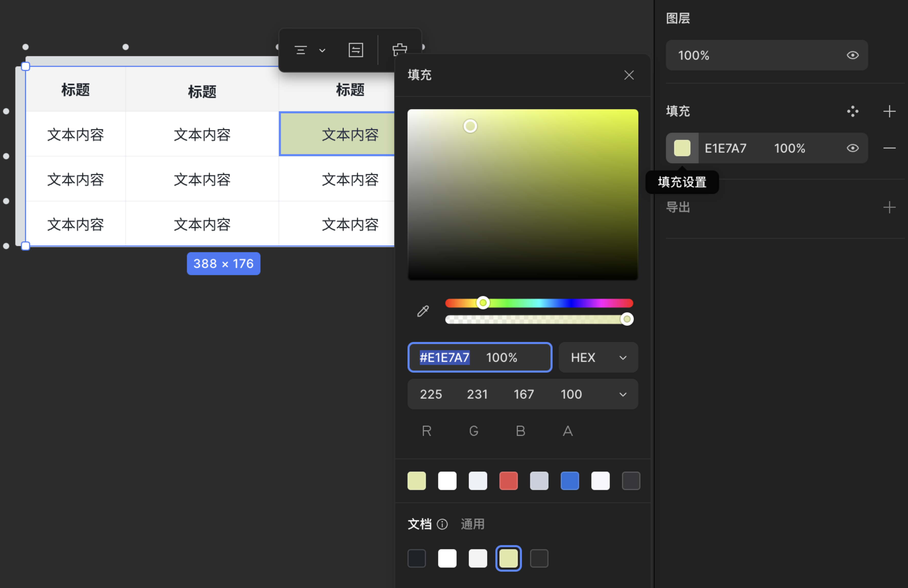Add a new fill with plus icon
The image size is (908, 588).
[x=889, y=111]
